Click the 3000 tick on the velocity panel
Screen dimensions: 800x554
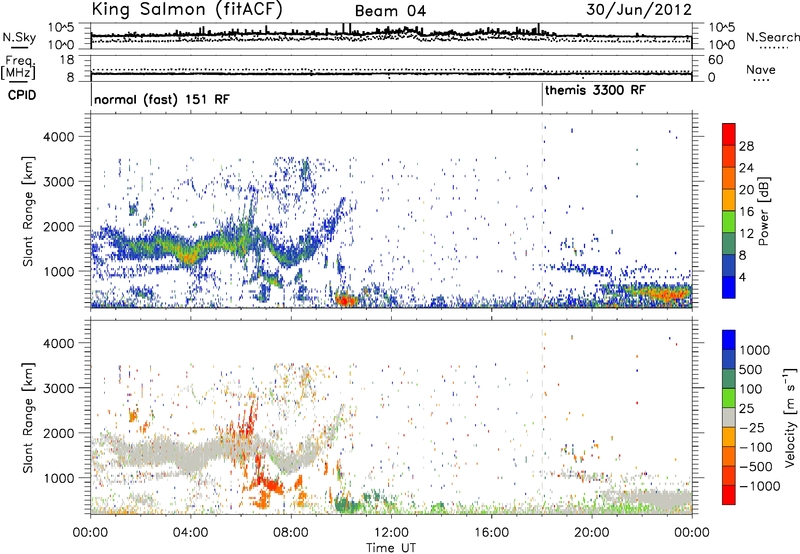point(58,388)
